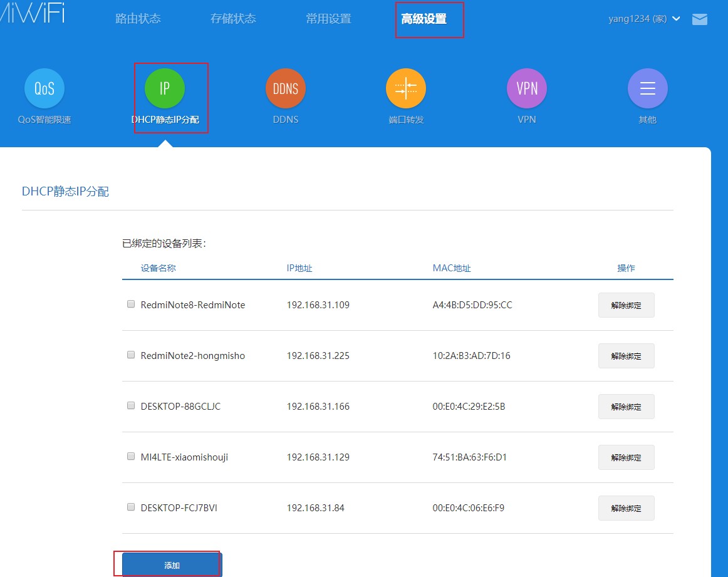Tick the MI4LTE-xiaomishouji checkbox

[x=131, y=456]
